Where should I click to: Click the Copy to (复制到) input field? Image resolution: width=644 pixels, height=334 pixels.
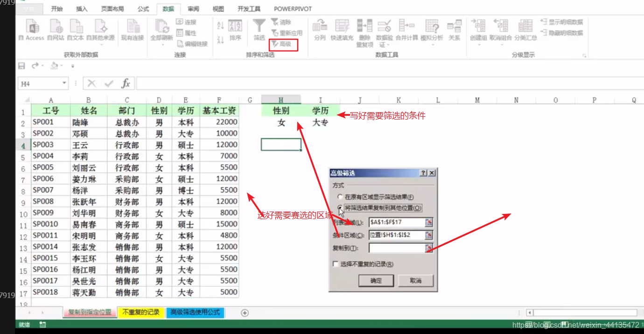pos(397,248)
